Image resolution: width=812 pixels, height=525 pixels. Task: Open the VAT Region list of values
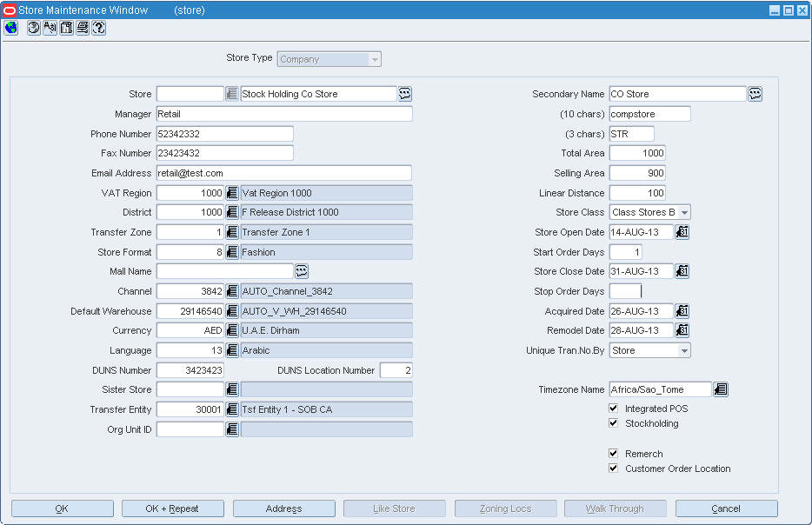tap(232, 193)
